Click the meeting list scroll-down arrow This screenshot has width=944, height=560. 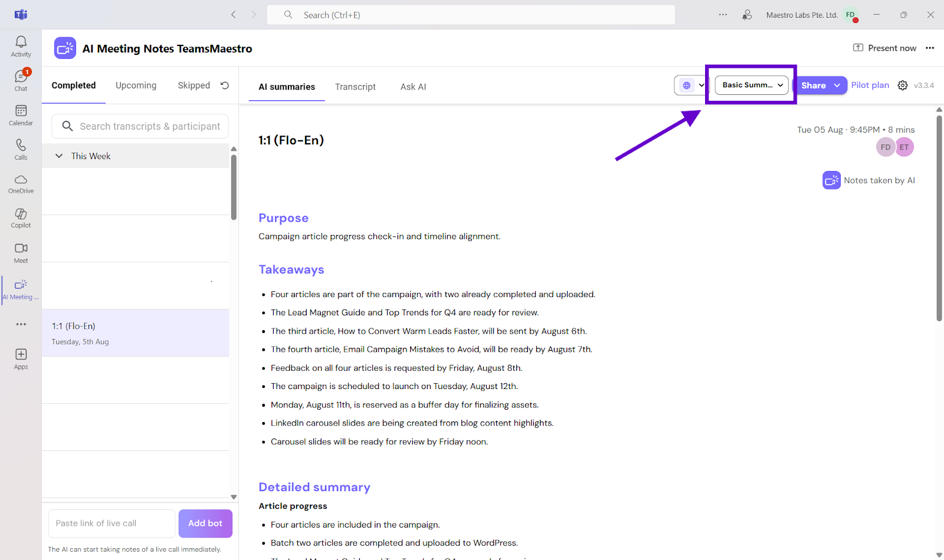(234, 497)
